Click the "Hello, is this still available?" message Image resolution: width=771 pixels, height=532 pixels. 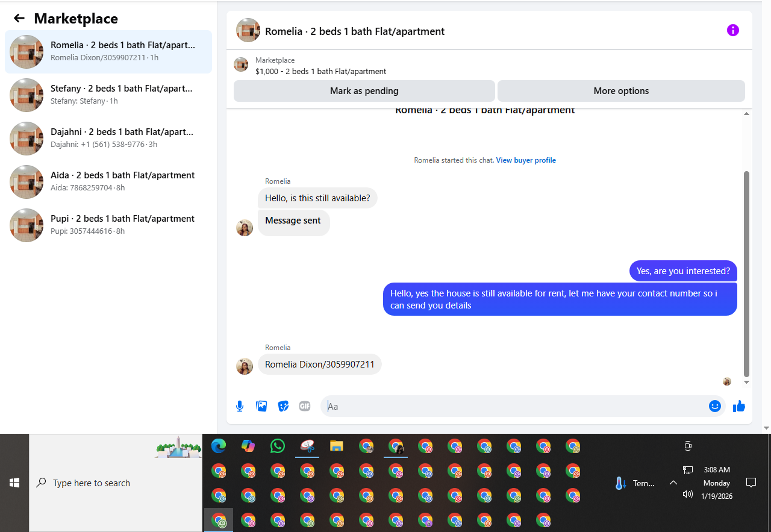[317, 198]
